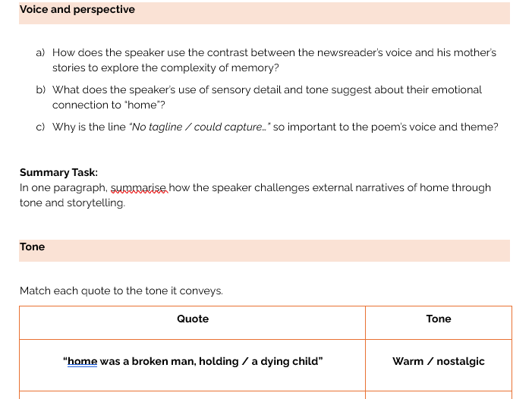Click the 'Quote' table column header
Image resolution: width=532 pixels, height=399 pixels.
click(x=193, y=319)
